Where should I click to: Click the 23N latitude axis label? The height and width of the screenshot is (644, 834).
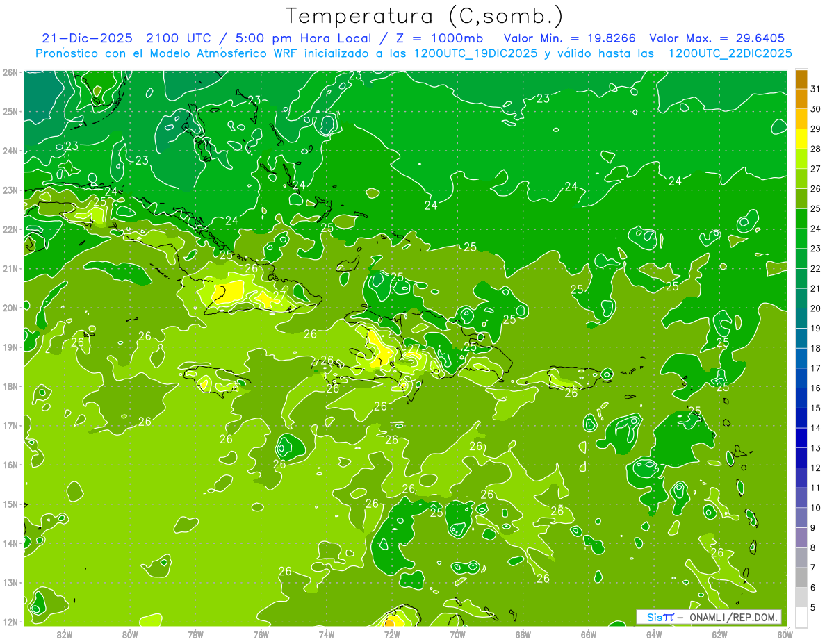click(x=10, y=190)
